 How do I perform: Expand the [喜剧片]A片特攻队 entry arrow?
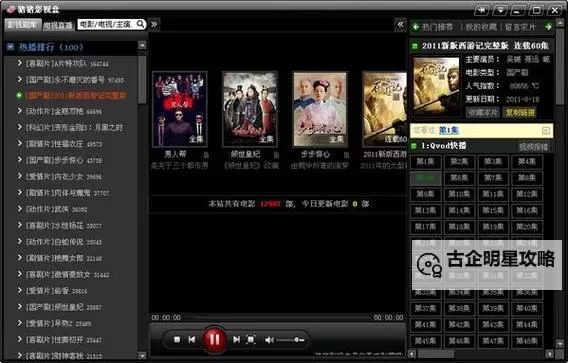pyautogui.click(x=20, y=63)
